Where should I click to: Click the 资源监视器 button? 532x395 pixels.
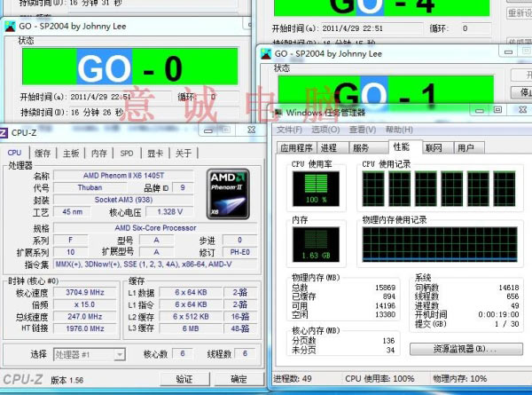(x=465, y=349)
